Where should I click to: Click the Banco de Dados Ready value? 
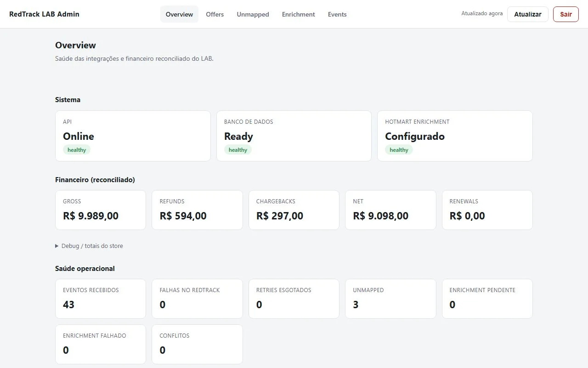coord(238,137)
